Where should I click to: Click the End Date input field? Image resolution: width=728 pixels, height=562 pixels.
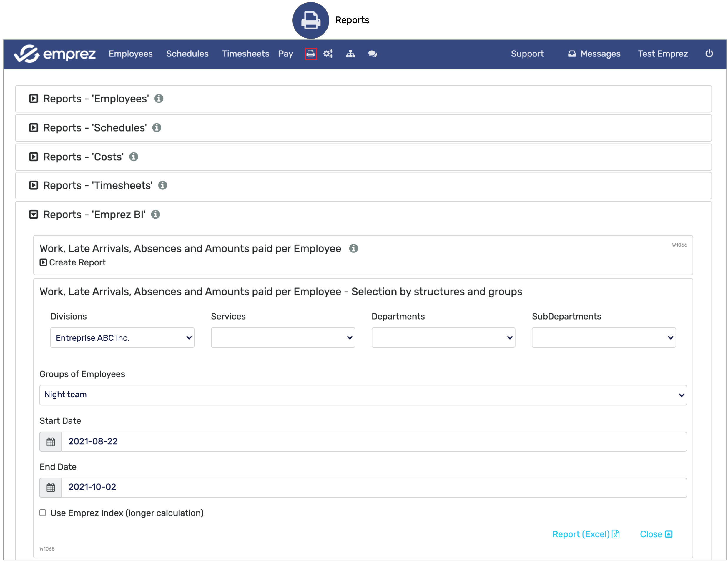(x=373, y=487)
